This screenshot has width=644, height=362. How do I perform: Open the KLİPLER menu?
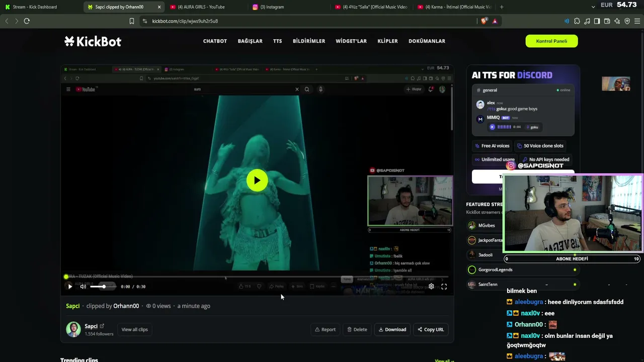click(x=387, y=41)
